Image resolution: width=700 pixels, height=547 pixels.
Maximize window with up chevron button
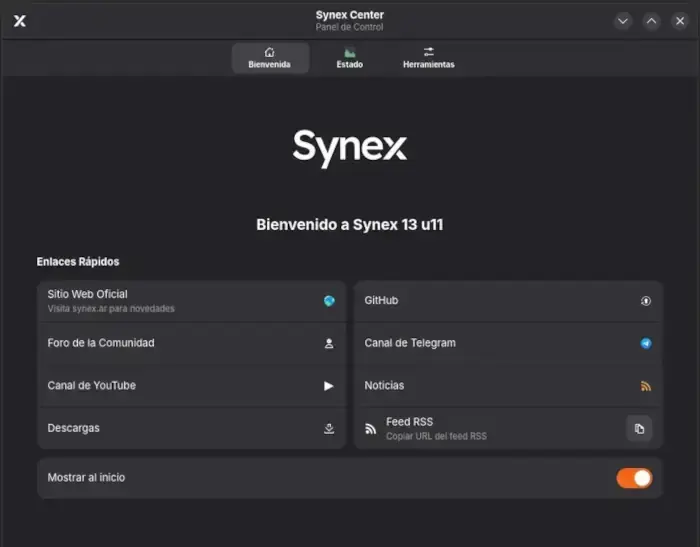[x=651, y=21]
